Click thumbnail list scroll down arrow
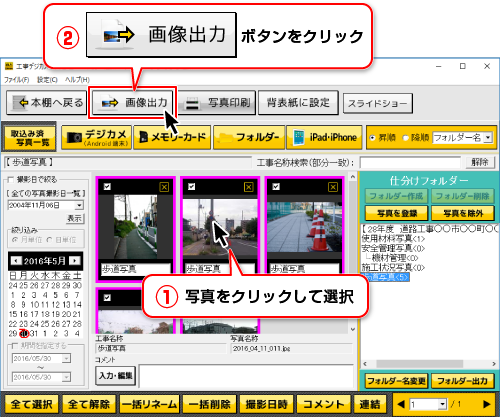Screen dimensions: 500x417 pyautogui.click(x=353, y=329)
